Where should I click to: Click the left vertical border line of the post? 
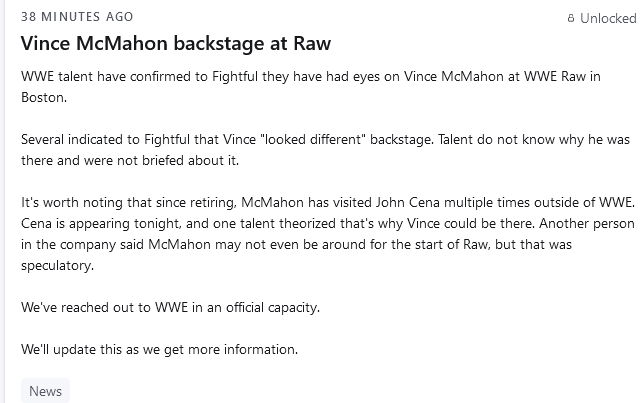[5, 201]
